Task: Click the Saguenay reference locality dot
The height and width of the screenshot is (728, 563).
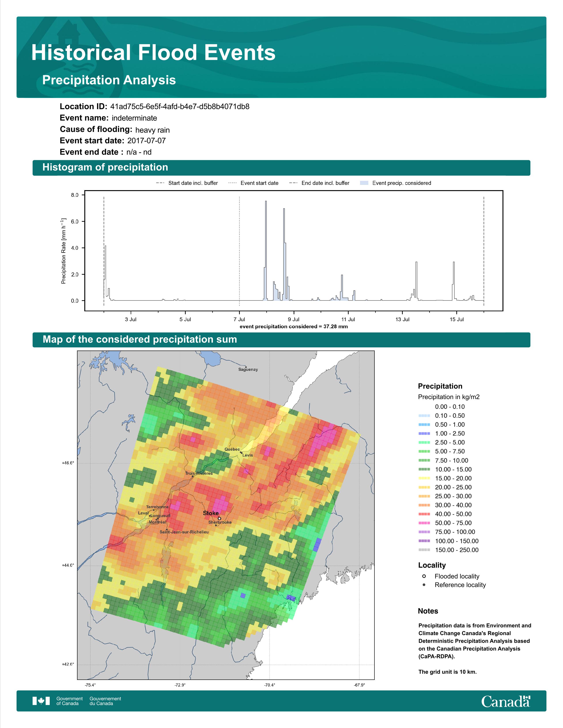Action: point(246,367)
